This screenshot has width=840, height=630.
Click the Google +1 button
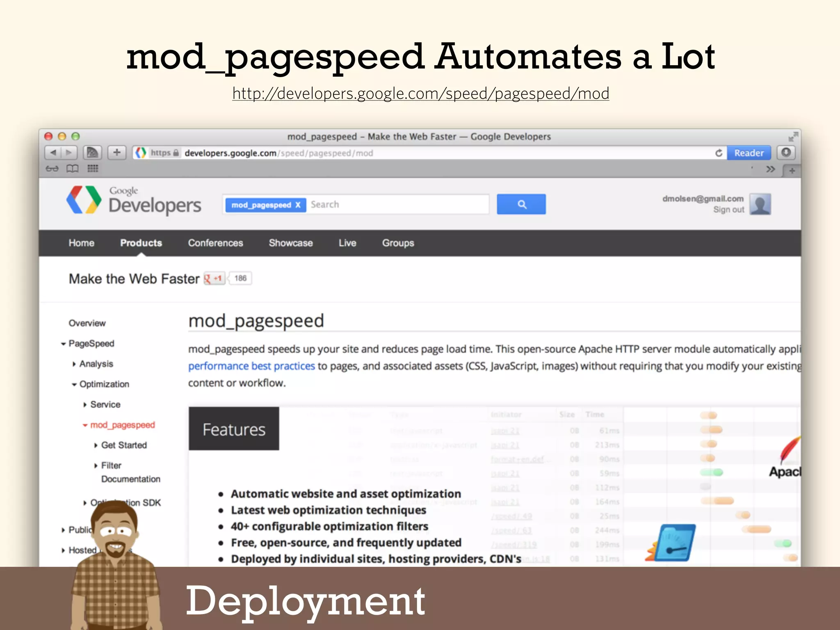coord(214,278)
